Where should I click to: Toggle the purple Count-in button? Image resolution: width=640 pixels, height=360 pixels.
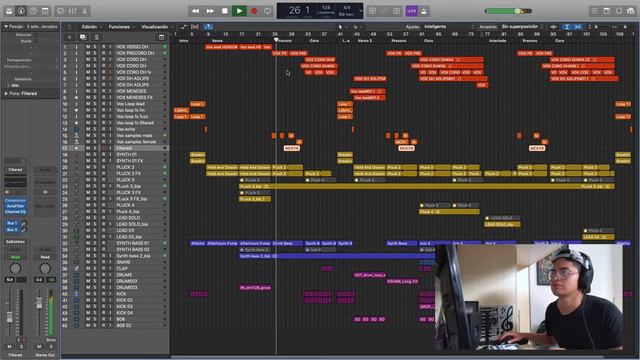coord(411,11)
